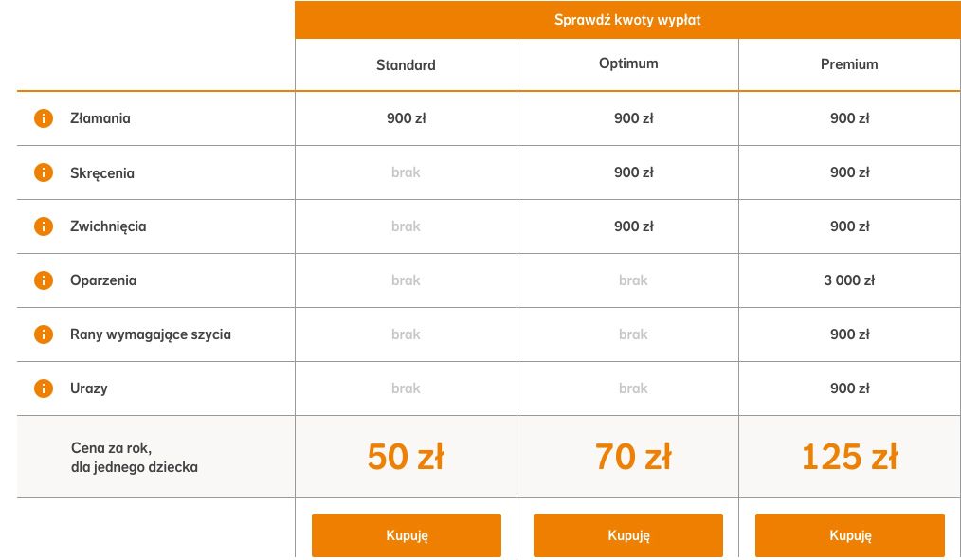Click the info icon next to Zwichnięcia
961x560 pixels.
point(44,226)
